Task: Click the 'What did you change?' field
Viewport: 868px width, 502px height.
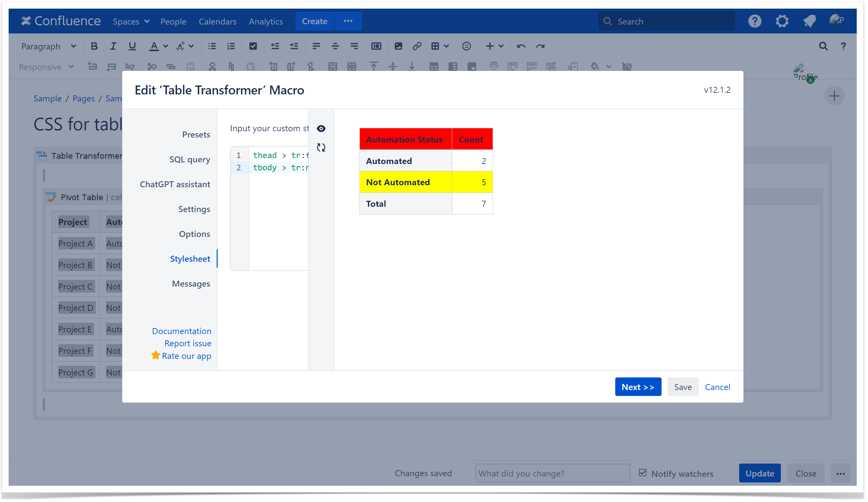Action: point(552,473)
